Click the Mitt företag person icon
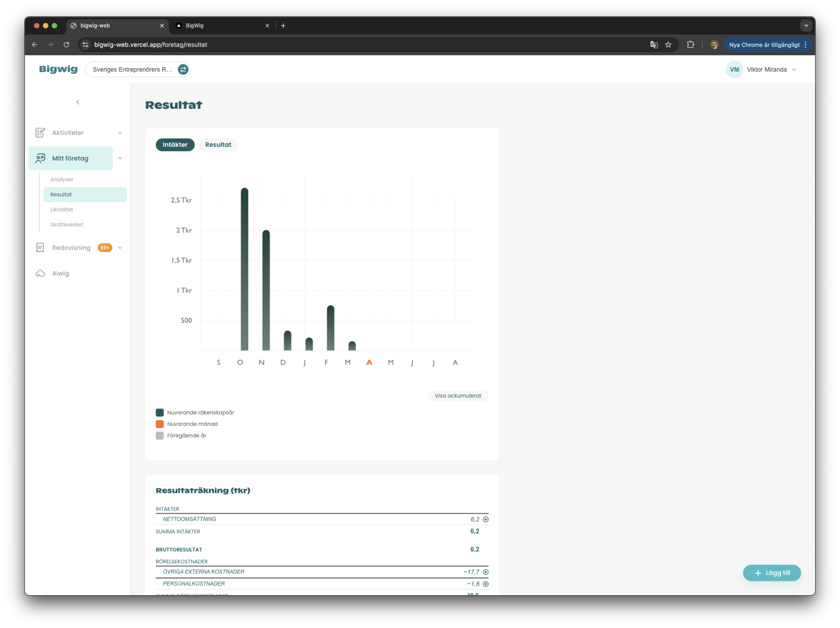This screenshot has height=628, width=840. [40, 158]
